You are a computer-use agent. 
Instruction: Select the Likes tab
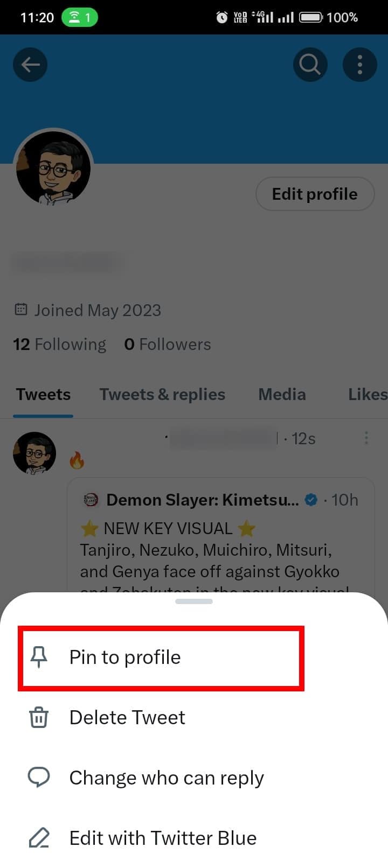pyautogui.click(x=368, y=394)
